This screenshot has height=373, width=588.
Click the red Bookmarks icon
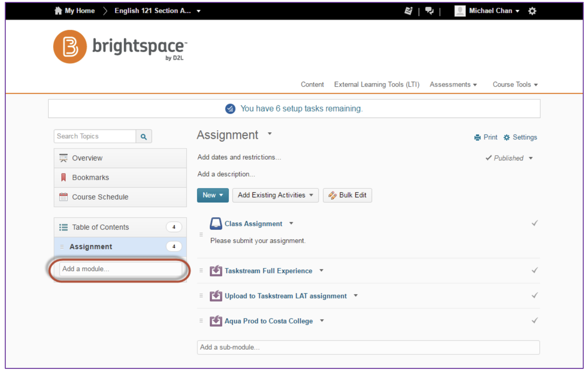(64, 177)
